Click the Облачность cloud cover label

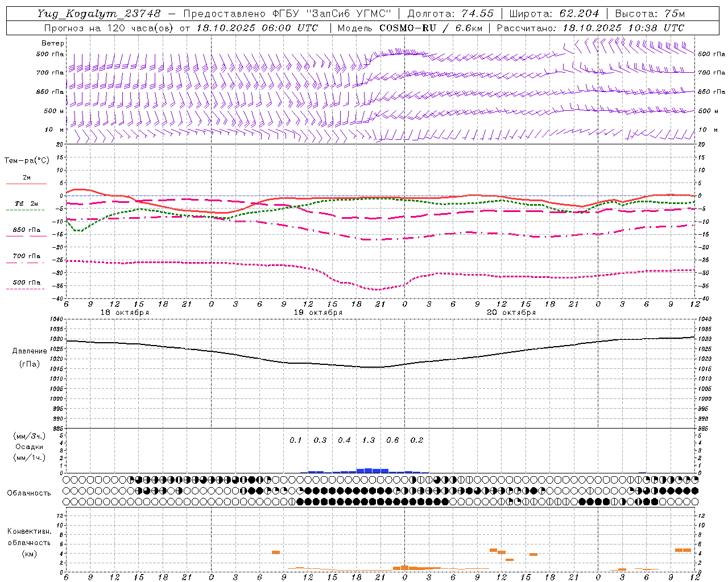pyautogui.click(x=29, y=493)
